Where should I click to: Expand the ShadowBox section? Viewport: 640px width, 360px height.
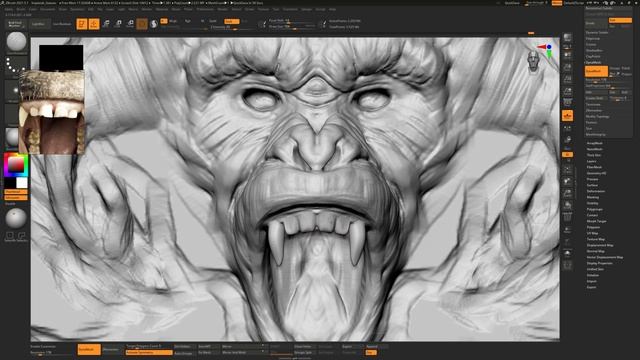point(594,51)
